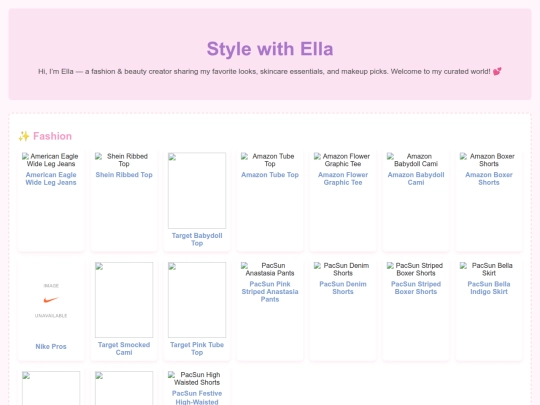Image resolution: width=540 pixels, height=405 pixels.
Task: Click the Shein Ribbed Top link
Action: click(x=124, y=175)
